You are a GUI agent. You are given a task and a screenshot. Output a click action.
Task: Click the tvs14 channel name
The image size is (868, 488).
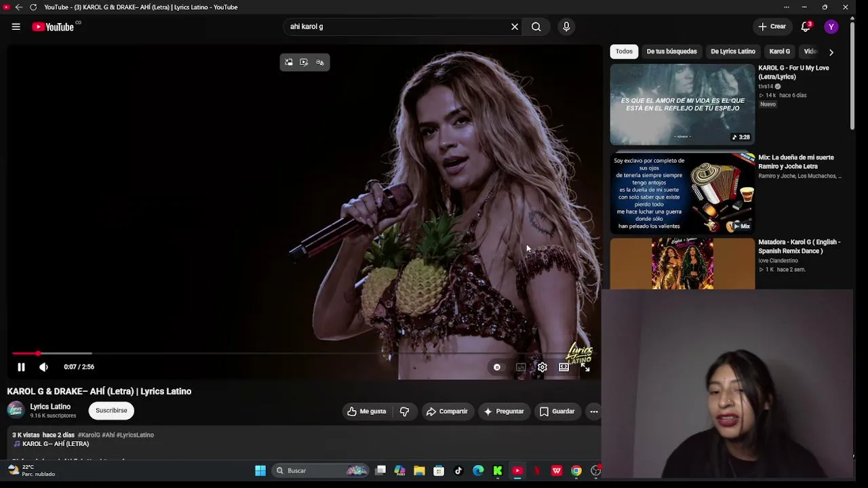[x=766, y=87]
